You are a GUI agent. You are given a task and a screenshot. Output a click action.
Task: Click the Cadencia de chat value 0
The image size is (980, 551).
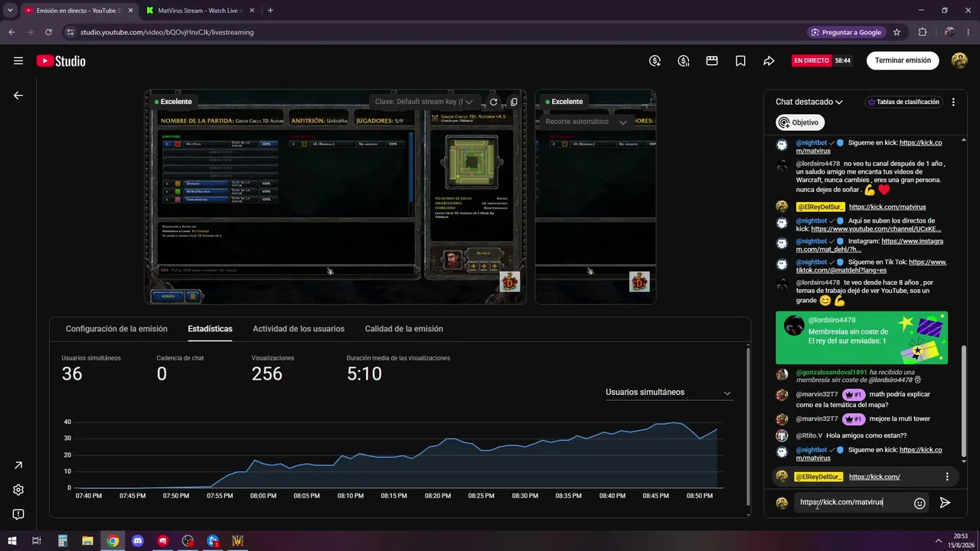pos(162,374)
